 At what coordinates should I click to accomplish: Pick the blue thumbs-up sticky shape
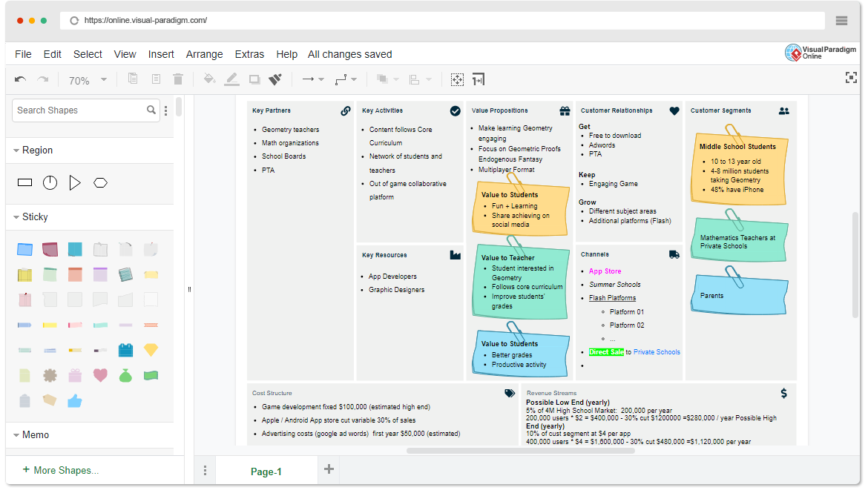pyautogui.click(x=75, y=400)
